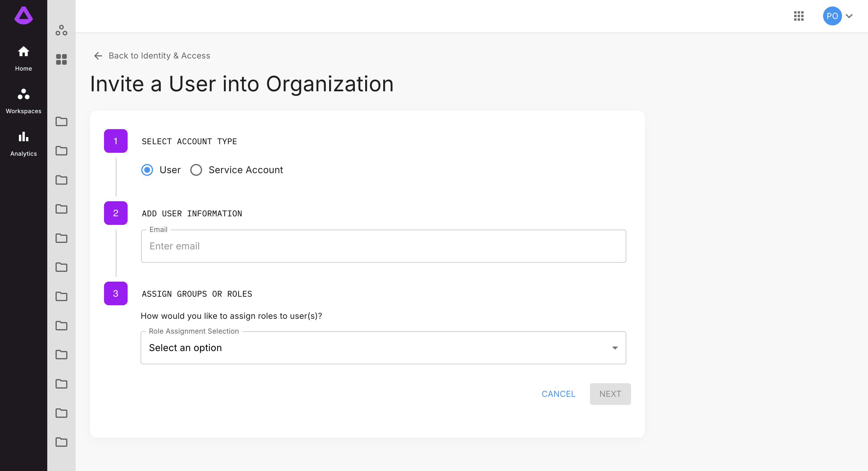Click step 2 purple badge
This screenshot has height=471, width=868.
(116, 213)
